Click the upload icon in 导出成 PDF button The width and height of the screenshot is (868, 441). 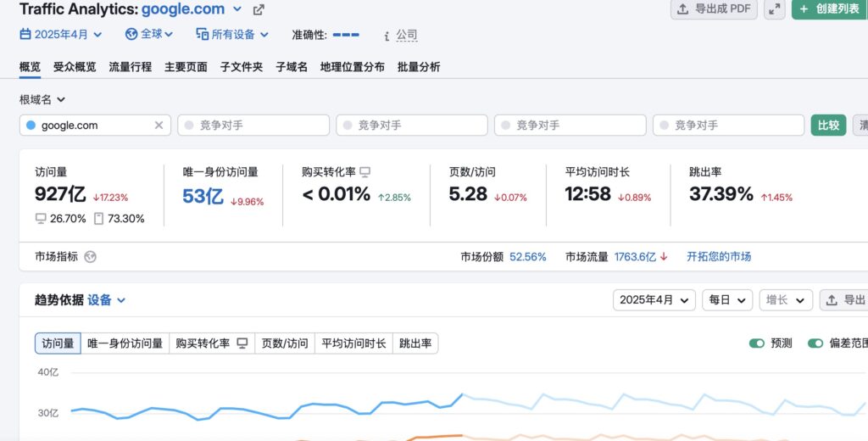683,8
